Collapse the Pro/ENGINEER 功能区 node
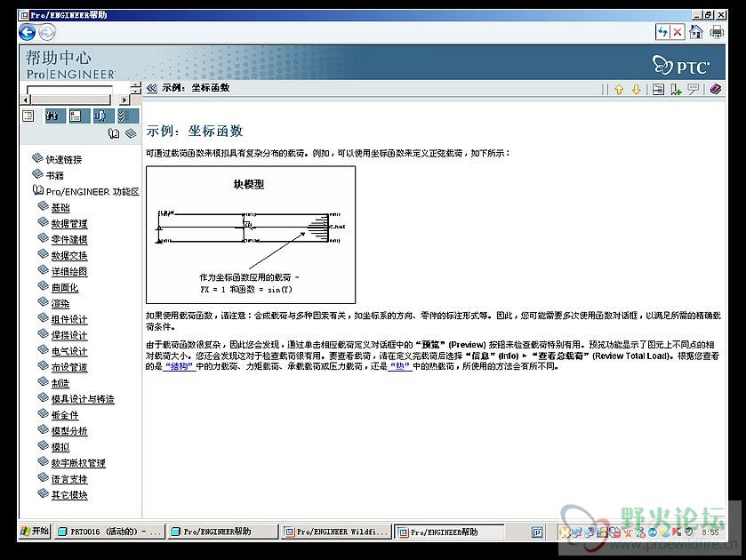Screen dimensions: 746x560 37,190
